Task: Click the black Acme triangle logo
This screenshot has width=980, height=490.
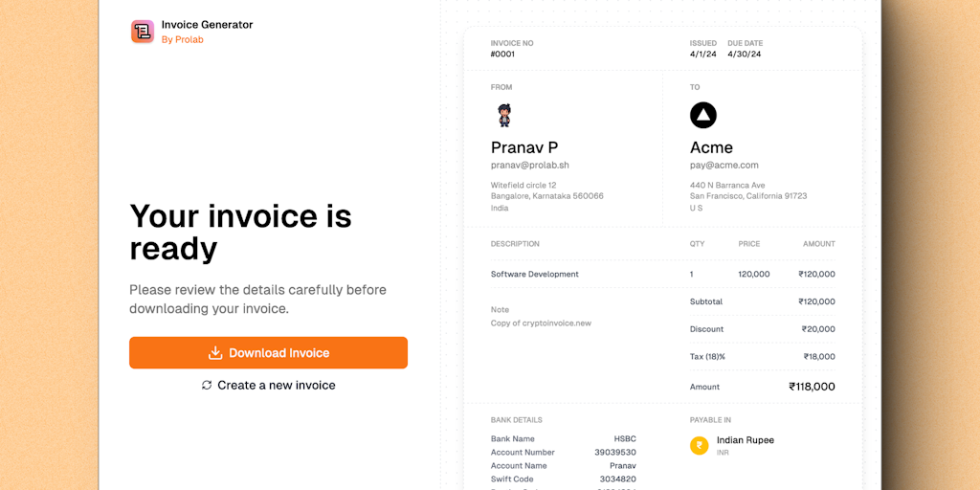Action: coord(703,116)
